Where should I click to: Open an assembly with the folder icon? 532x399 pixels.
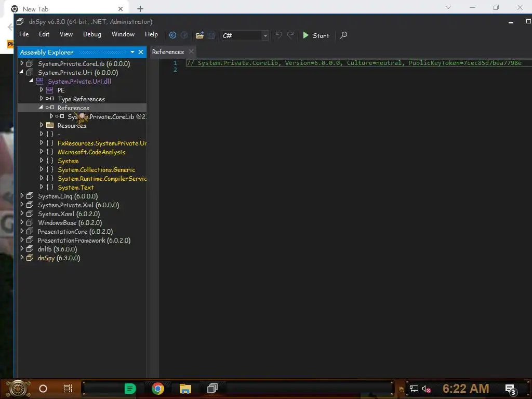point(200,35)
